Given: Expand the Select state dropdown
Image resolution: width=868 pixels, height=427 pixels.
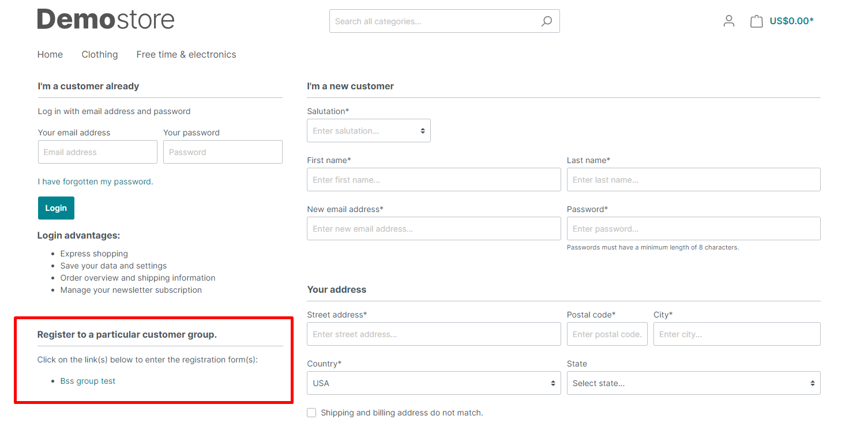Looking at the screenshot, I should (x=694, y=383).
